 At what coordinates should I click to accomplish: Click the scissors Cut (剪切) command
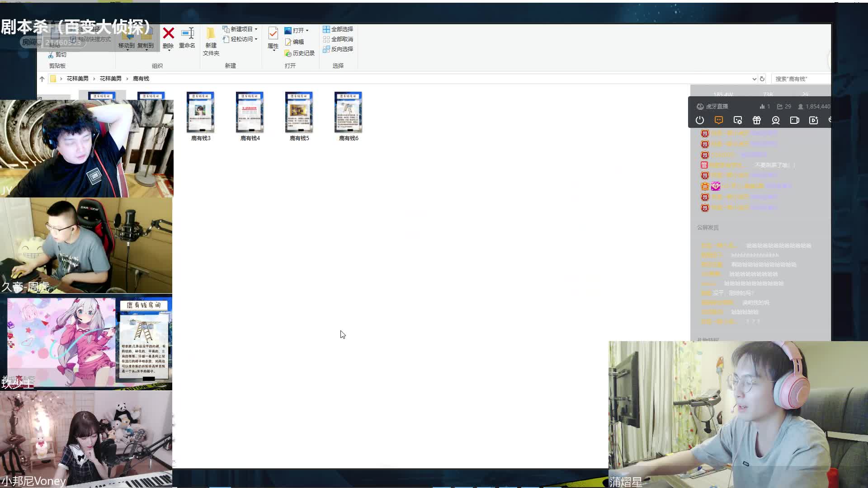pyautogui.click(x=57, y=55)
